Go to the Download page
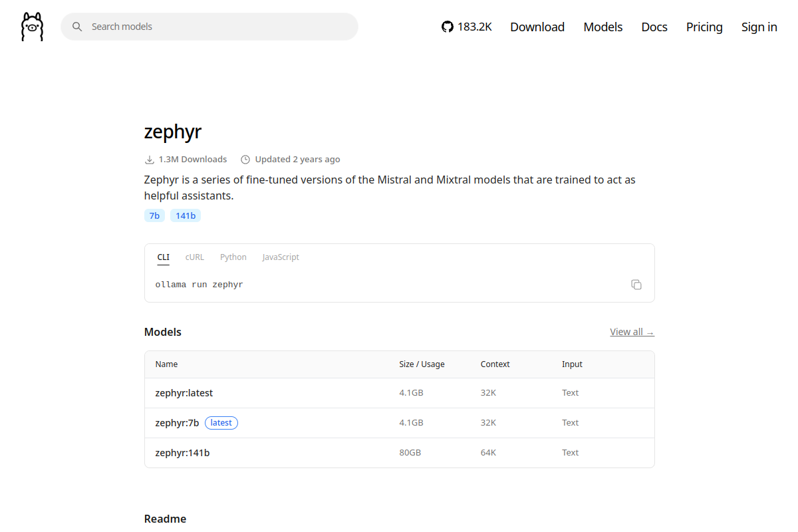Image resolution: width=798 pixels, height=532 pixels. [537, 27]
